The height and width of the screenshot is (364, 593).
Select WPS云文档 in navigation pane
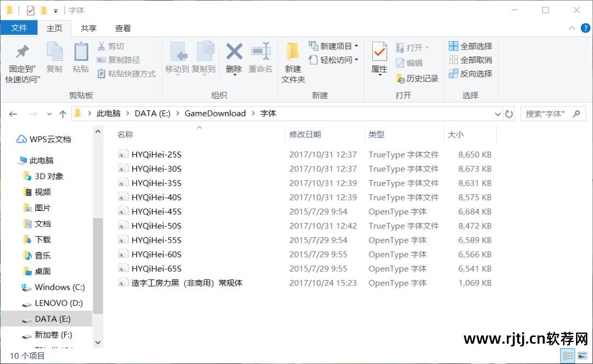(x=44, y=139)
